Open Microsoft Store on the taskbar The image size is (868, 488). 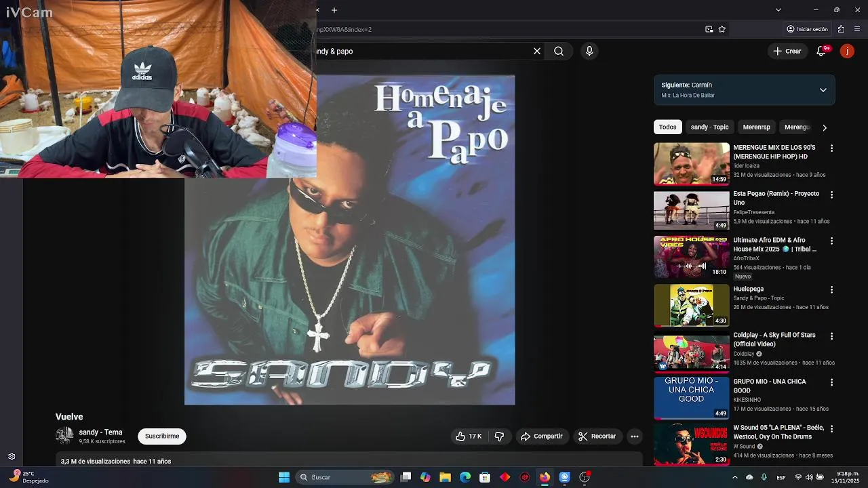tap(485, 477)
